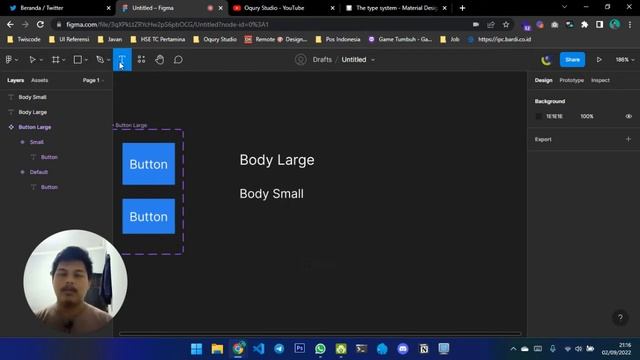Click the moon plugin icon in toolbar
Viewport: 640px width, 360px height.
click(546, 60)
